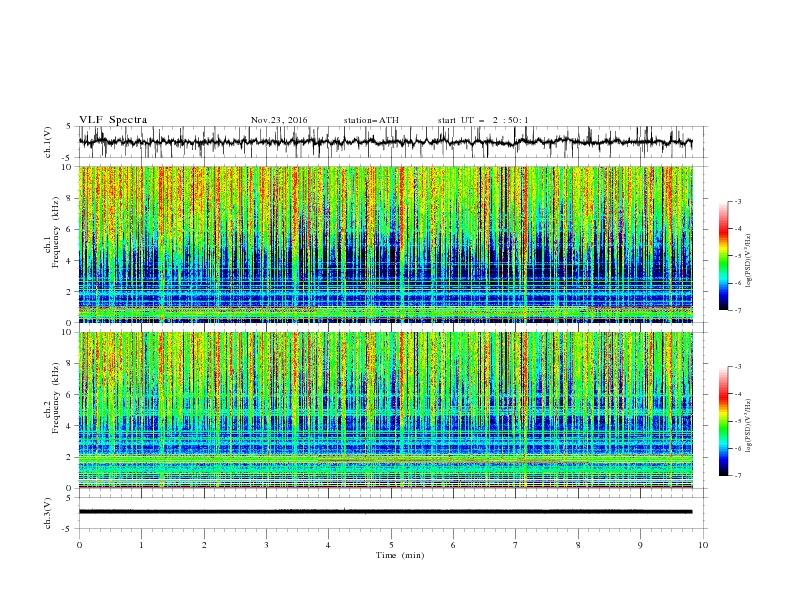Viewport: 792px width, 612px height.
Task: Click the "7" tick on the Time axis
Action: coord(516,545)
